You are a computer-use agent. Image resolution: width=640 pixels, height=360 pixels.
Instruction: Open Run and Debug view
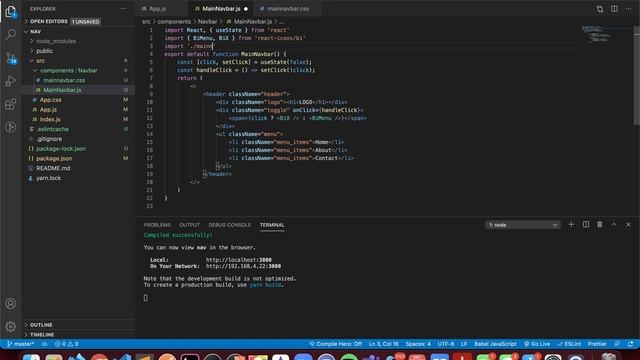[11, 81]
